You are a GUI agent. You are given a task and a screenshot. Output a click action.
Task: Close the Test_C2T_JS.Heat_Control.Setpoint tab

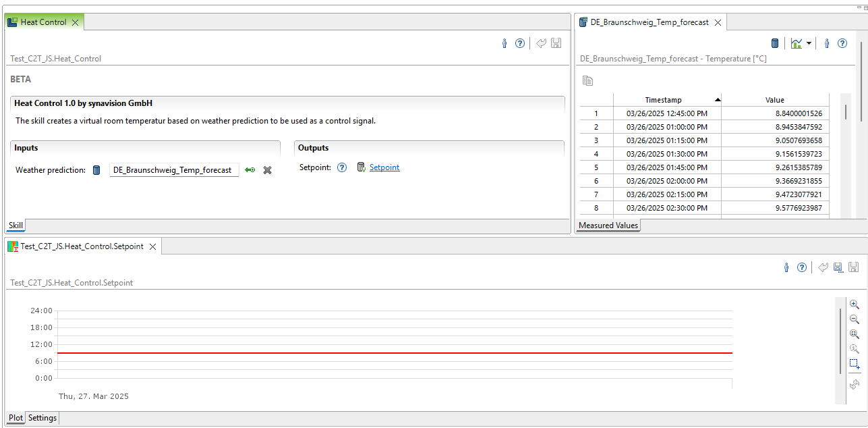point(152,246)
